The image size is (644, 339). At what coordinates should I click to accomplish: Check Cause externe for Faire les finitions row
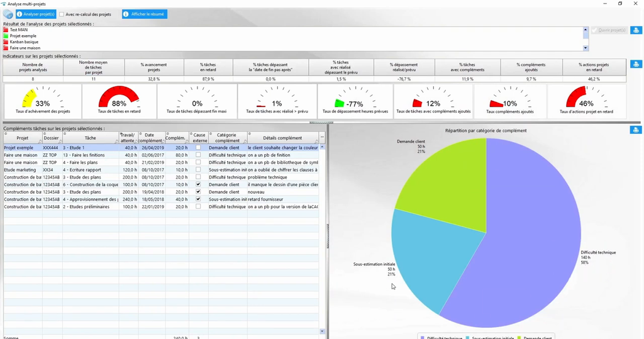click(198, 155)
